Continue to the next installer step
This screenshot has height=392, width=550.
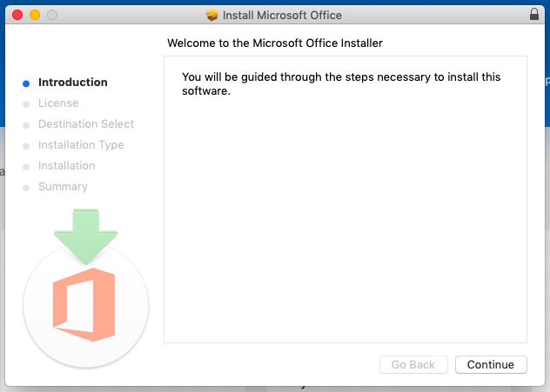tap(491, 365)
